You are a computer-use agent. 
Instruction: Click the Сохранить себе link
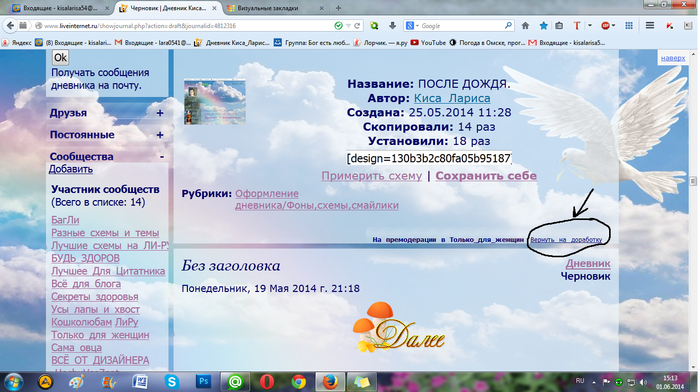(x=486, y=176)
